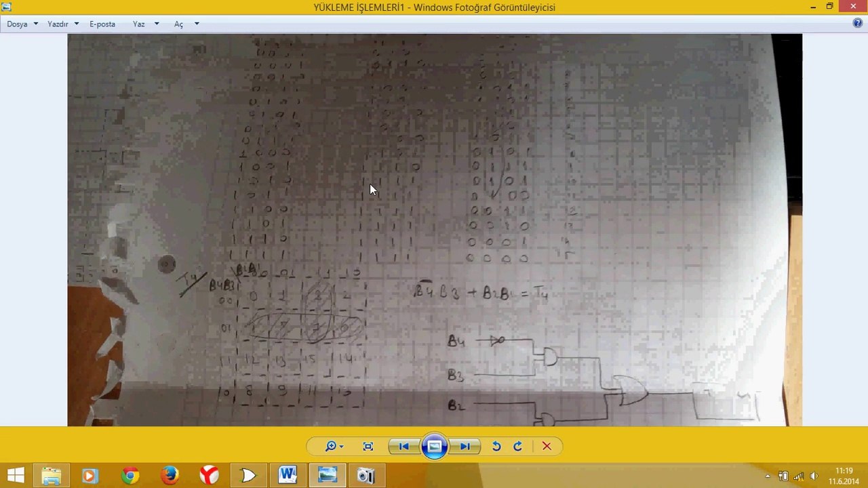Go to the next photo
Image resolution: width=868 pixels, height=488 pixels.
[465, 446]
